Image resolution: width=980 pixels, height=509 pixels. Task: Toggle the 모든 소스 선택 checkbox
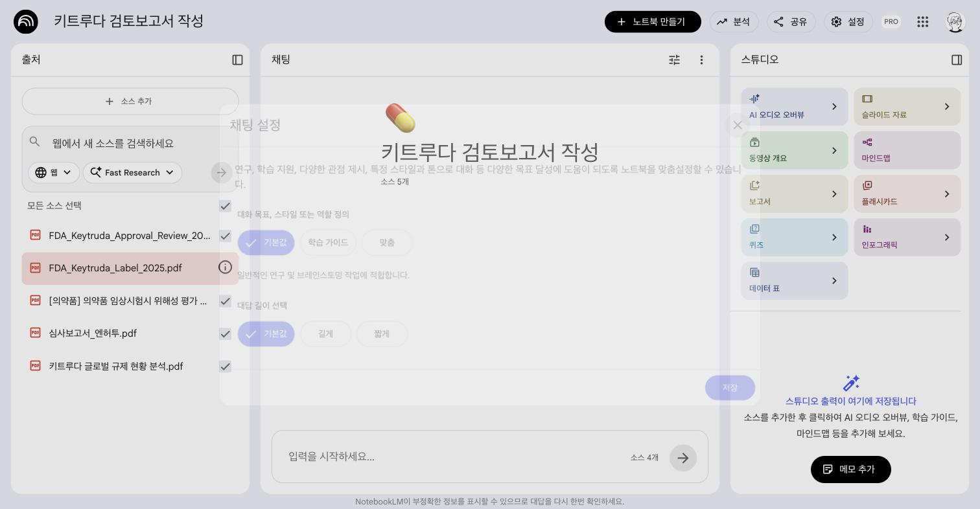pyautogui.click(x=225, y=206)
